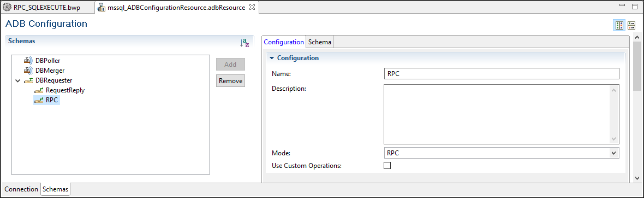
Task: Open the Mode dropdown
Action: 502,153
